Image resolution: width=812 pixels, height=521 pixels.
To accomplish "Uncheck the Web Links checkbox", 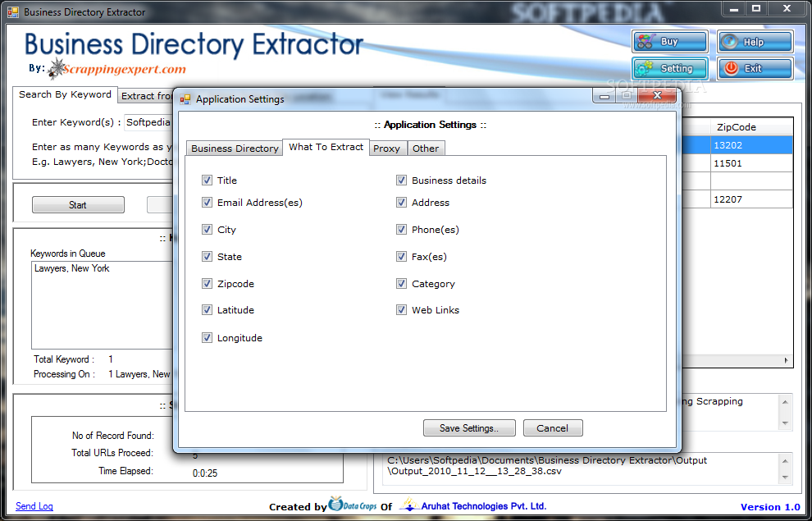I will click(401, 309).
